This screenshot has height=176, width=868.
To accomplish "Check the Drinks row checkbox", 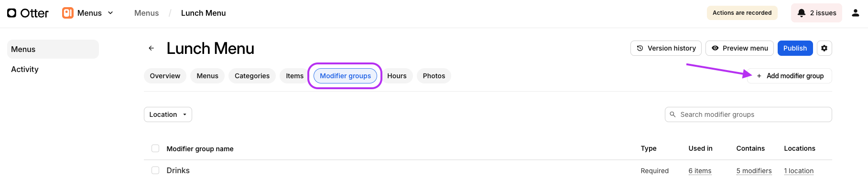I will (x=155, y=170).
